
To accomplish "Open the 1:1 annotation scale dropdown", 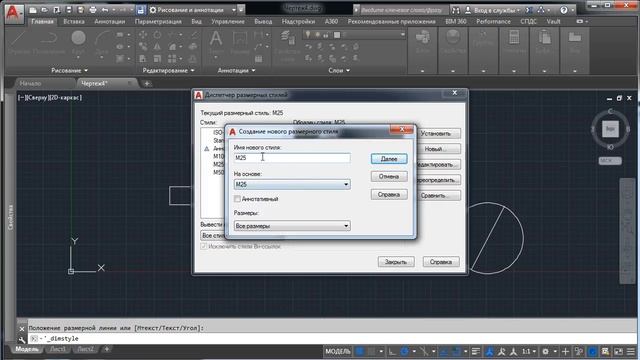I will (529, 351).
